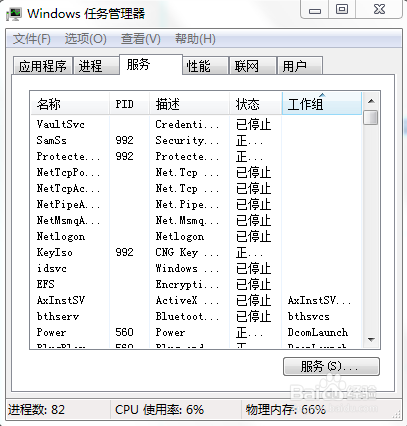Switch to the 应用程序 tab
407x426 pixels.
pyautogui.click(x=43, y=66)
